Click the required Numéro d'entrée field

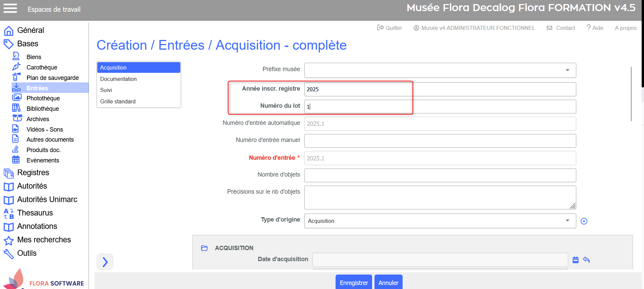tap(440, 158)
